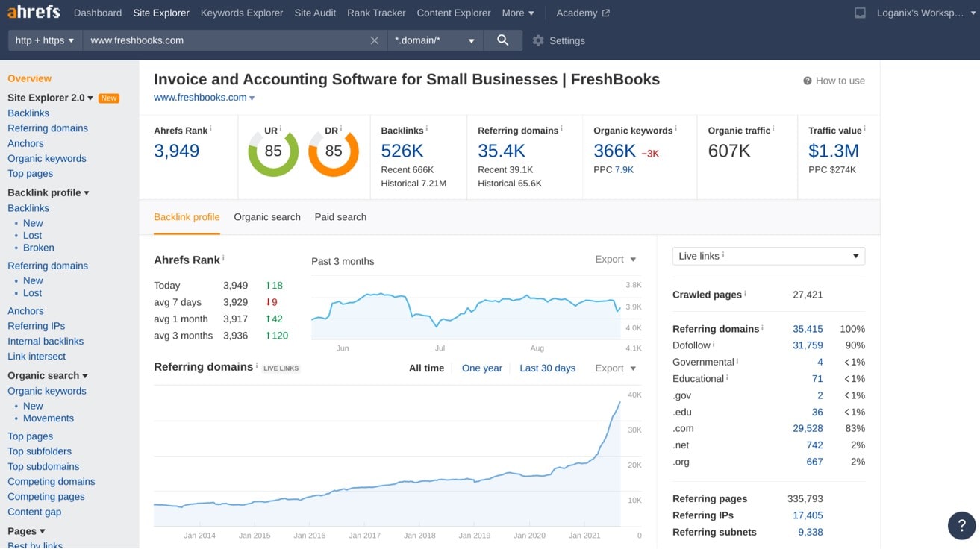Click the UR 85 green gauge
This screenshot has width=980, height=552.
(273, 151)
